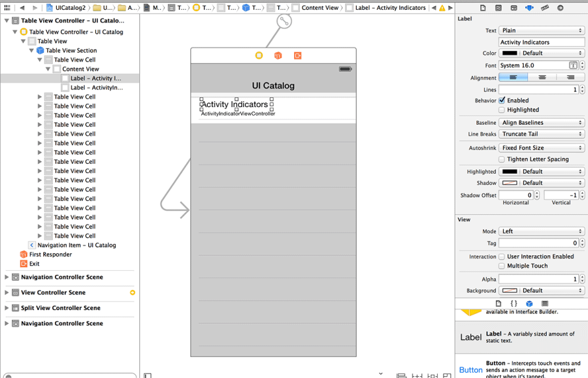
Task: Open the Size inspector ruler icon
Action: [x=544, y=8]
